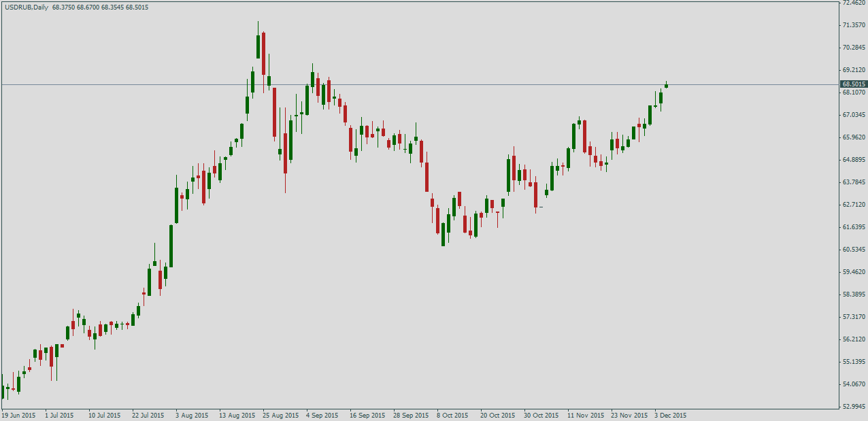Click the 52.9945 price axis label
Viewport: 868px width, 421px height.
(853, 407)
